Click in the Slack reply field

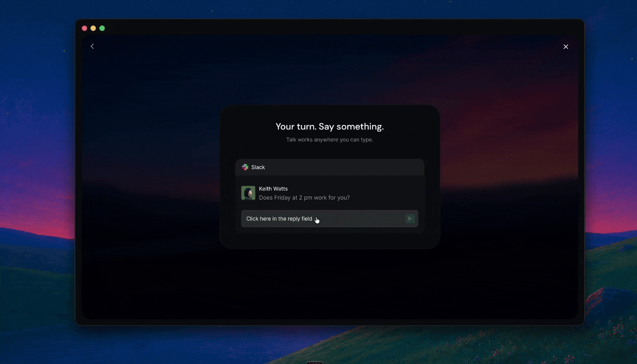(329, 219)
